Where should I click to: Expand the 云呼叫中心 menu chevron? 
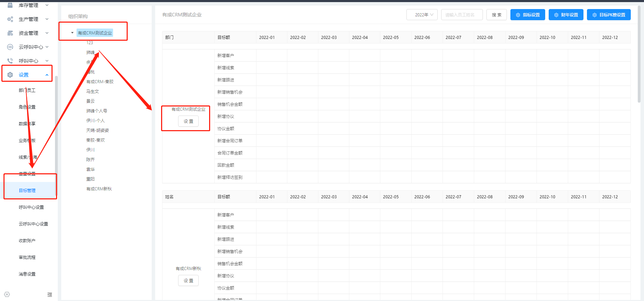[x=47, y=47]
